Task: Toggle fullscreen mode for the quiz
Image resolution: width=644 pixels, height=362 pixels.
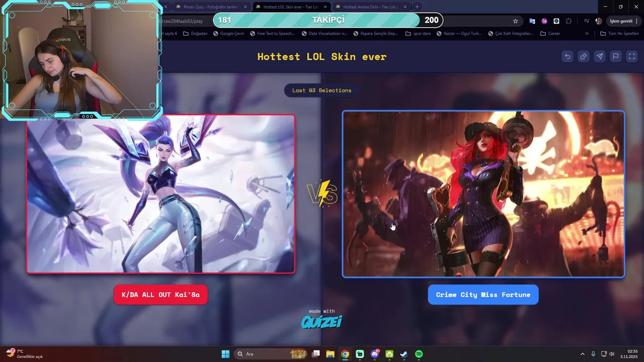Action: click(x=632, y=56)
